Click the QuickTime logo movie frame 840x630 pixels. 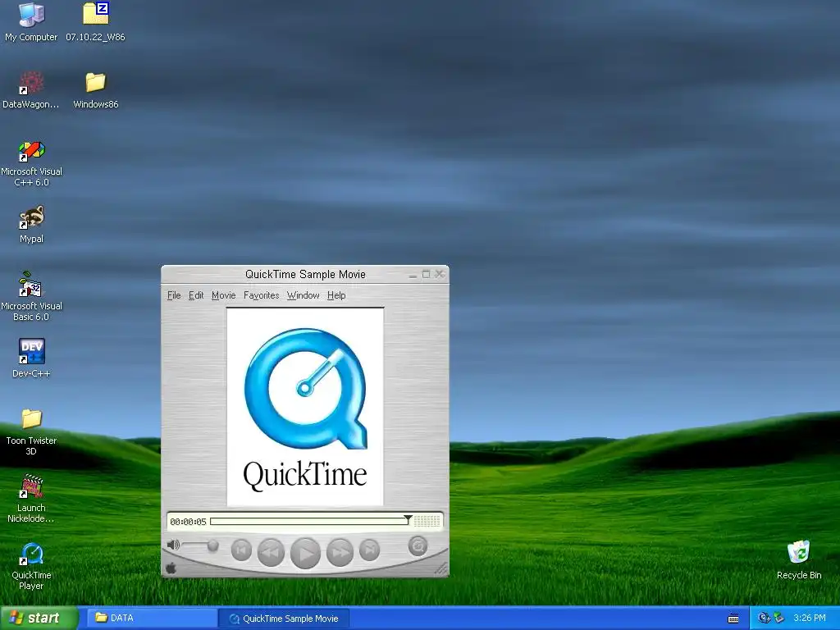[305, 407]
